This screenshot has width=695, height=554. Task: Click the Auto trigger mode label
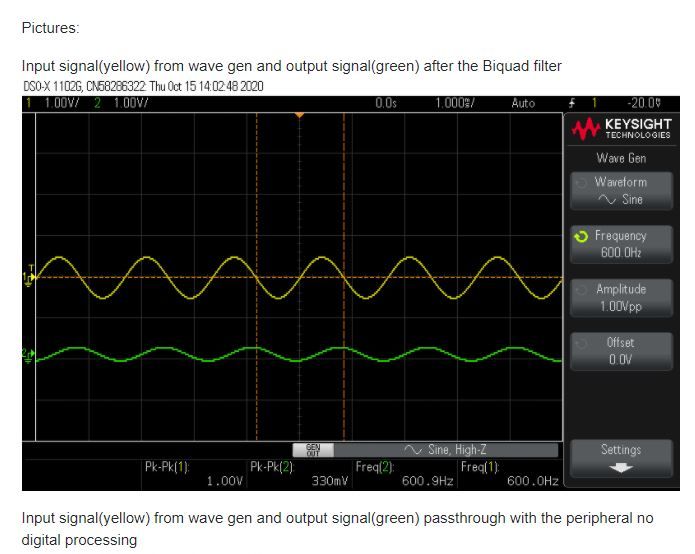(523, 103)
